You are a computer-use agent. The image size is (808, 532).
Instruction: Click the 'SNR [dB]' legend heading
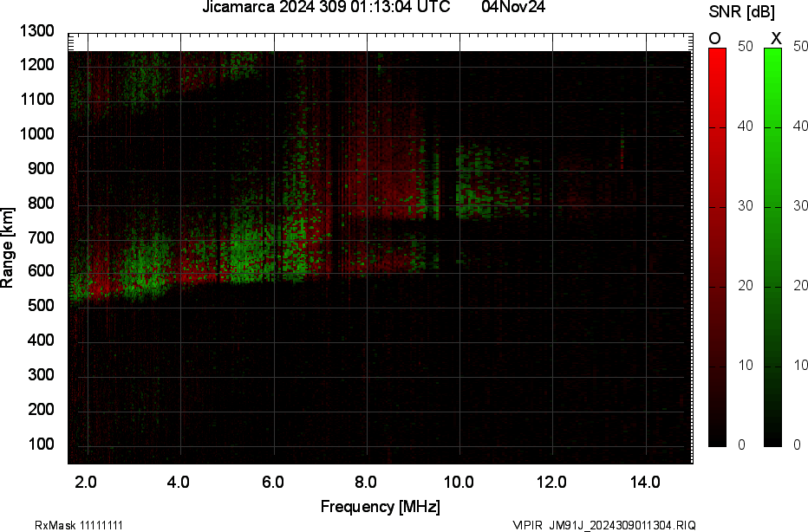(x=741, y=12)
